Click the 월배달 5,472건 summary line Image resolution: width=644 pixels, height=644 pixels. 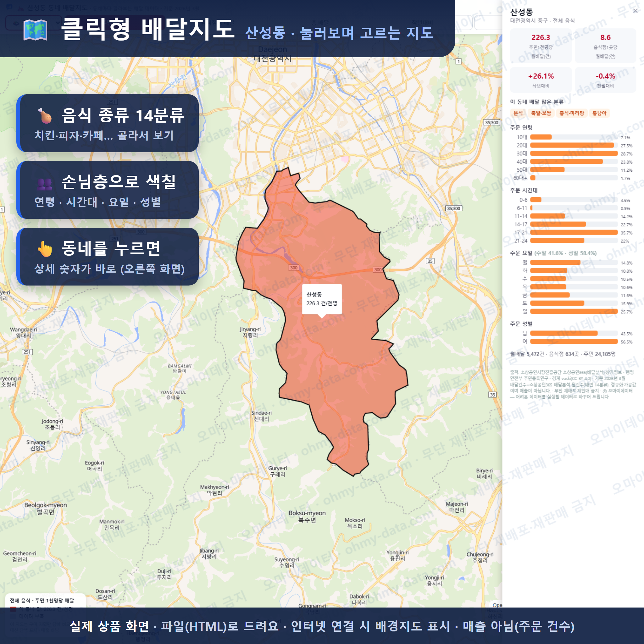[563, 354]
